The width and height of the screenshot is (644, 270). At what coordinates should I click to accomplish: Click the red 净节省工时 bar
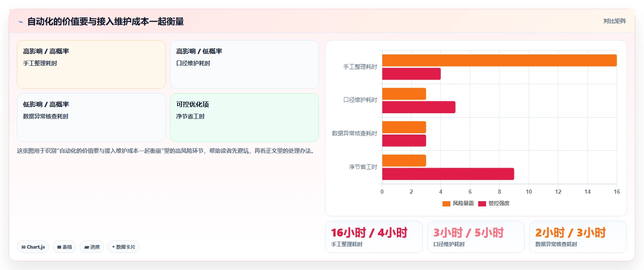pyautogui.click(x=448, y=174)
